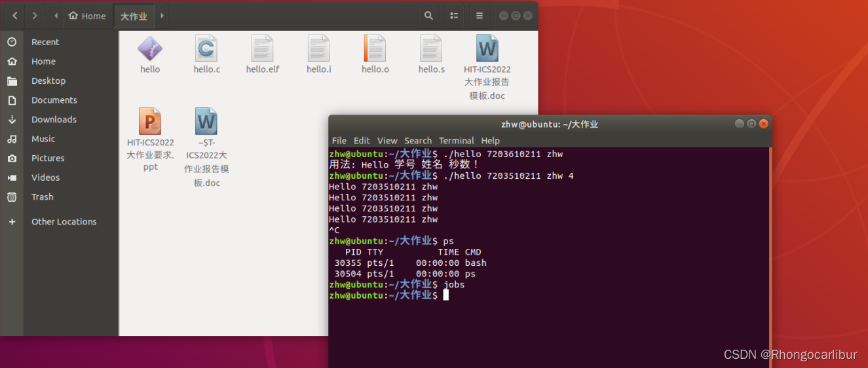The image size is (868, 368).
Task: Open the terminal Search menu
Action: coord(418,141)
